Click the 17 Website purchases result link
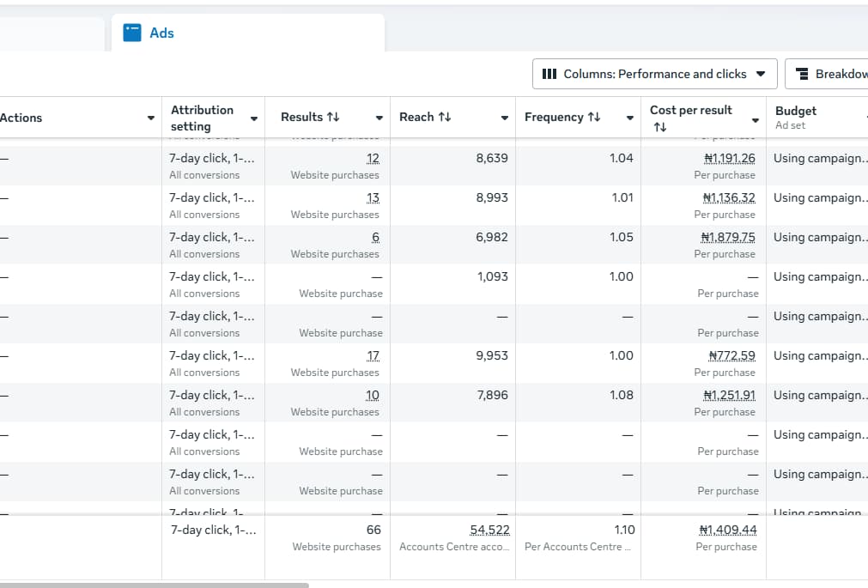This screenshot has width=868, height=588. pos(375,355)
